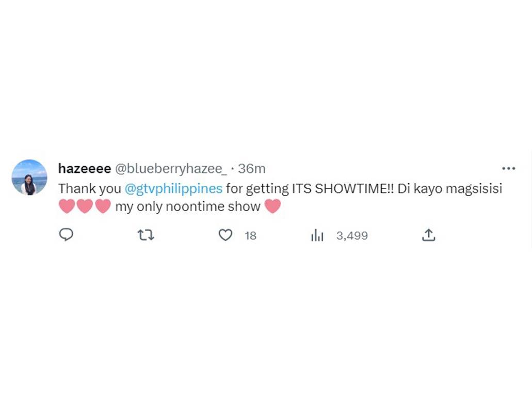
Task: Click the like count 18
Action: (x=251, y=236)
